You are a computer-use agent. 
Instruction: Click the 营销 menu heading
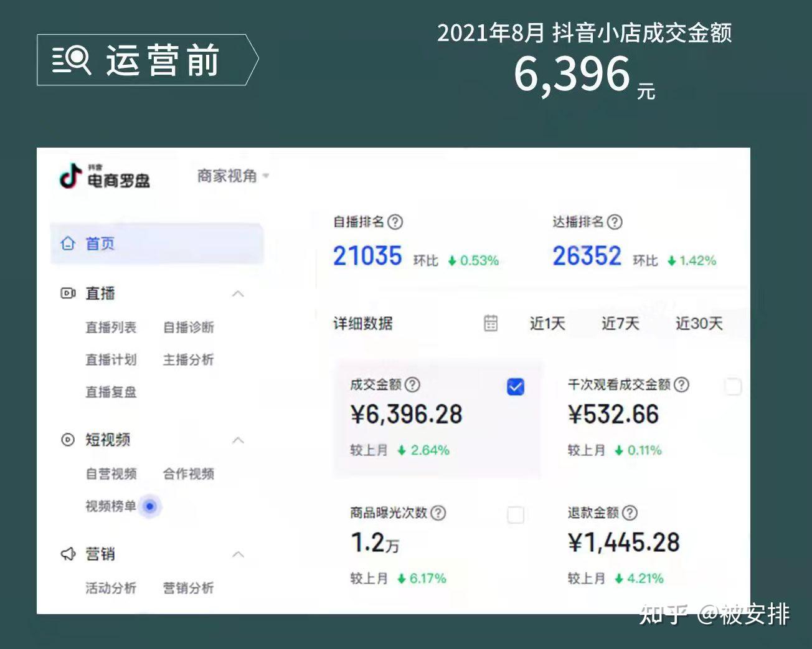point(100,554)
